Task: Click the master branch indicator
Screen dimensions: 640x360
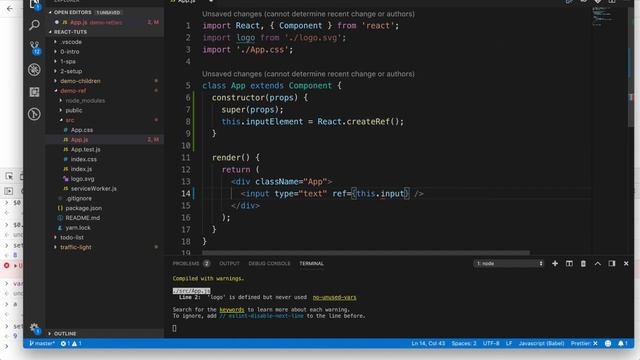Action: [42, 344]
